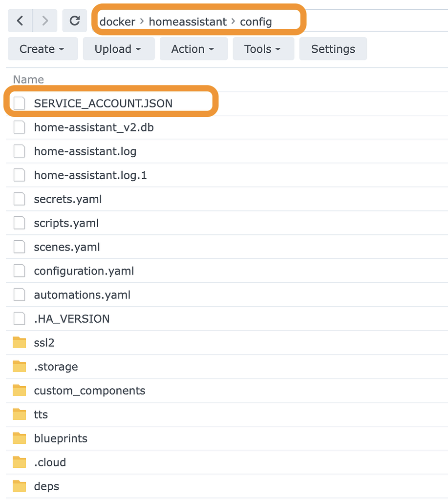Image resolution: width=448 pixels, height=500 pixels.
Task: Click the blueprints folder icon
Action: tap(20, 438)
